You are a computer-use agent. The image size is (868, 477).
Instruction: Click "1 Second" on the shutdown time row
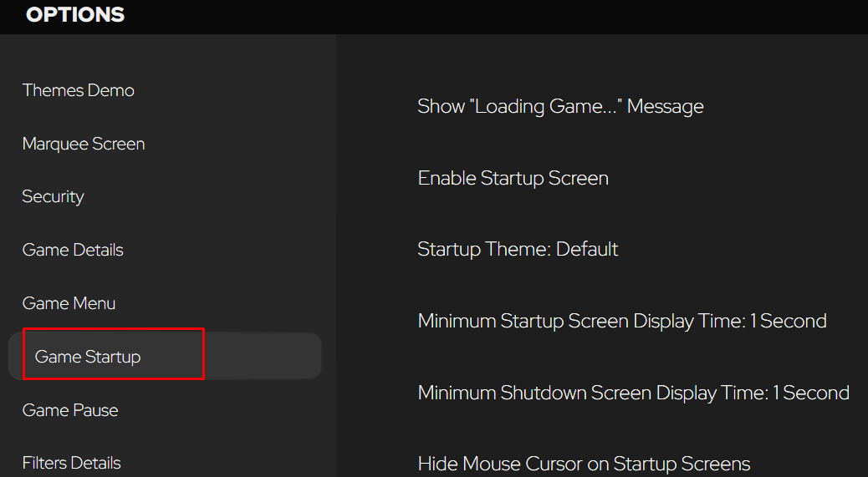(811, 393)
